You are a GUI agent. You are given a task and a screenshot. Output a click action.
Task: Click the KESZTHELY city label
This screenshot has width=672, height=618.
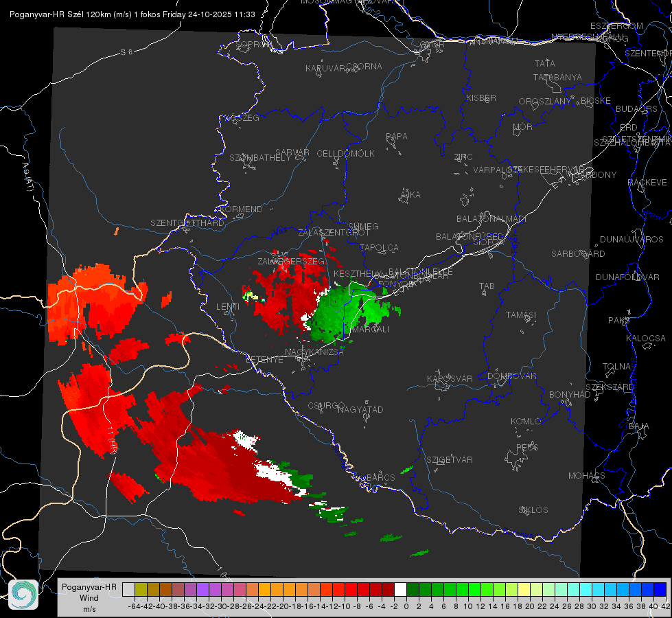[357, 273]
